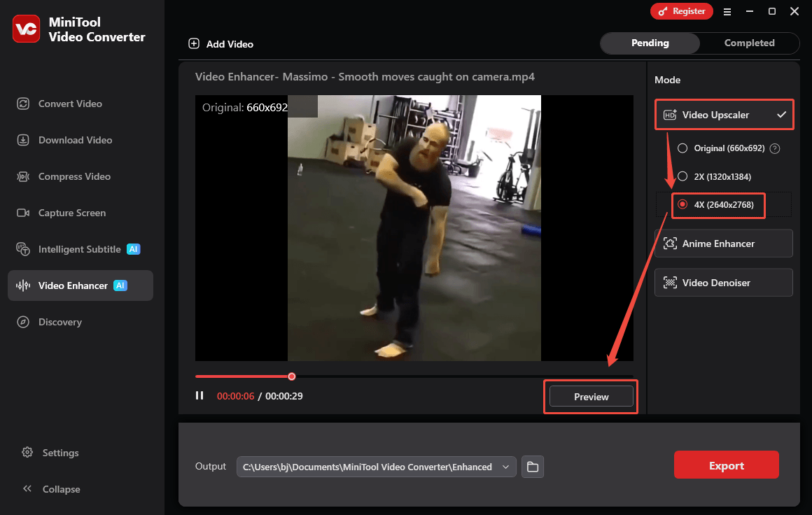Open the Capture Screen tool
This screenshot has height=515, width=812.
(80, 213)
